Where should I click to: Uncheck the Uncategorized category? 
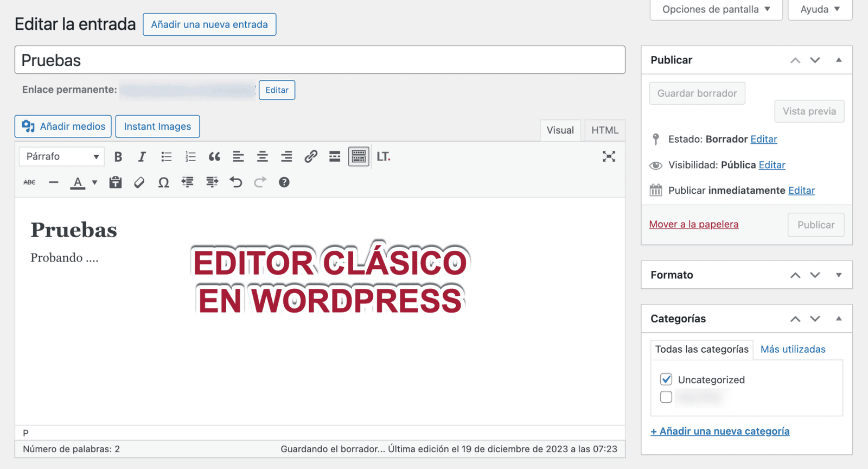coord(666,379)
